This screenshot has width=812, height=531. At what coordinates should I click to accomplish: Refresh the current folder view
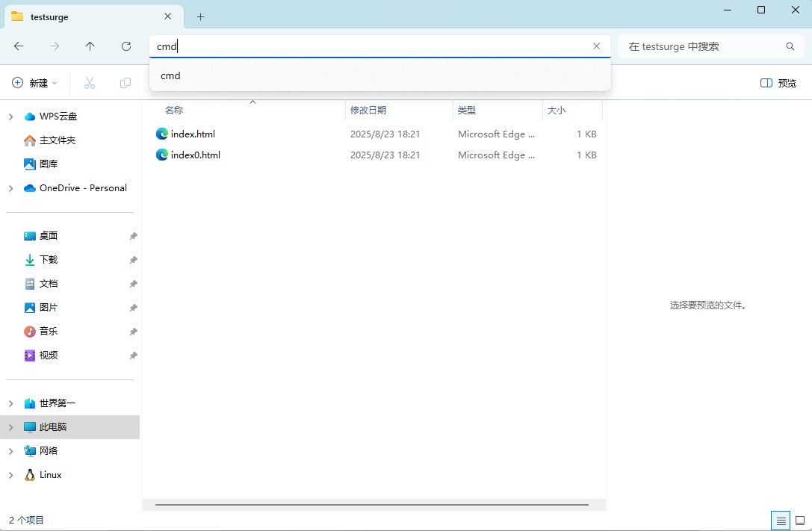[x=126, y=46]
